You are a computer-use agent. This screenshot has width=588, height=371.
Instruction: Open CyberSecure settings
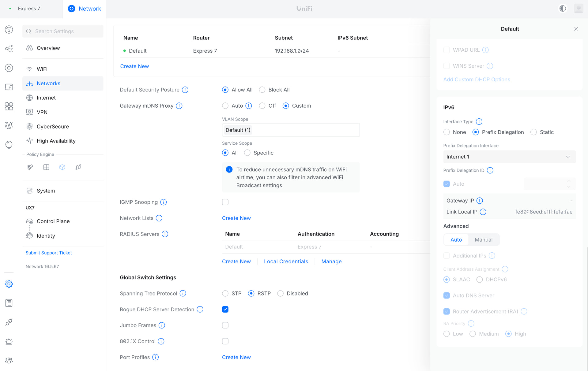click(x=63, y=127)
